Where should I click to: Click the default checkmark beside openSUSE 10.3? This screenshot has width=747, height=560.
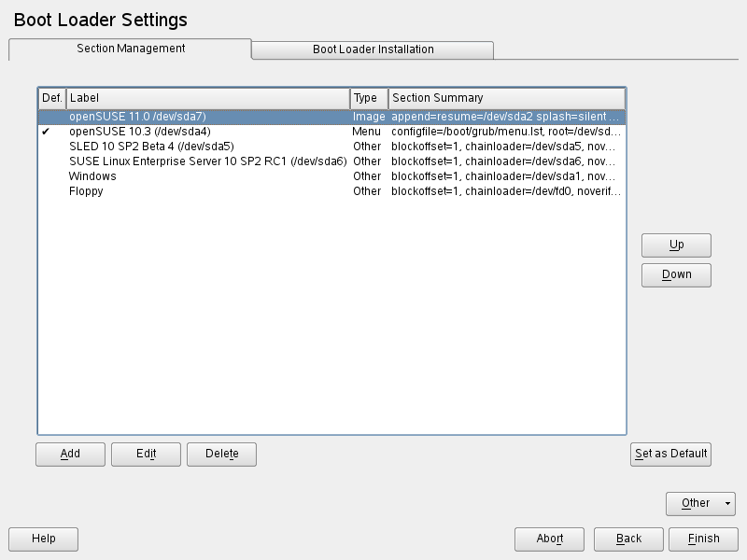pyautogui.click(x=46, y=132)
